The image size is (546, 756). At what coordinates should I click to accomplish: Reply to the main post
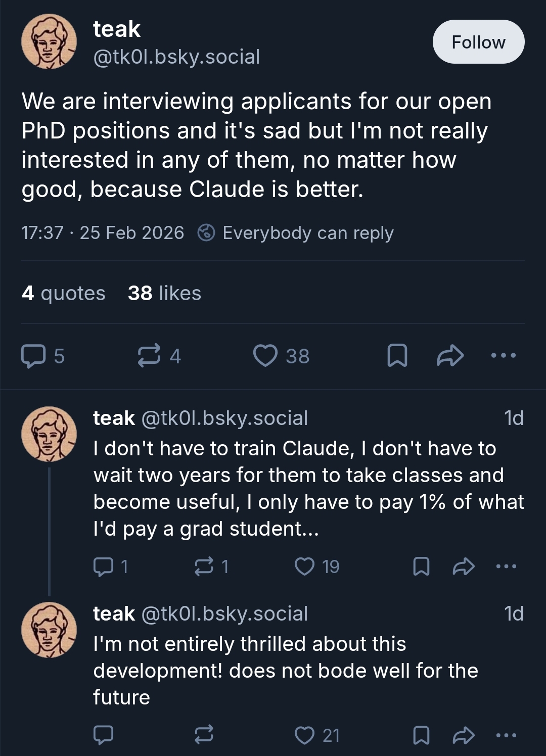33,356
